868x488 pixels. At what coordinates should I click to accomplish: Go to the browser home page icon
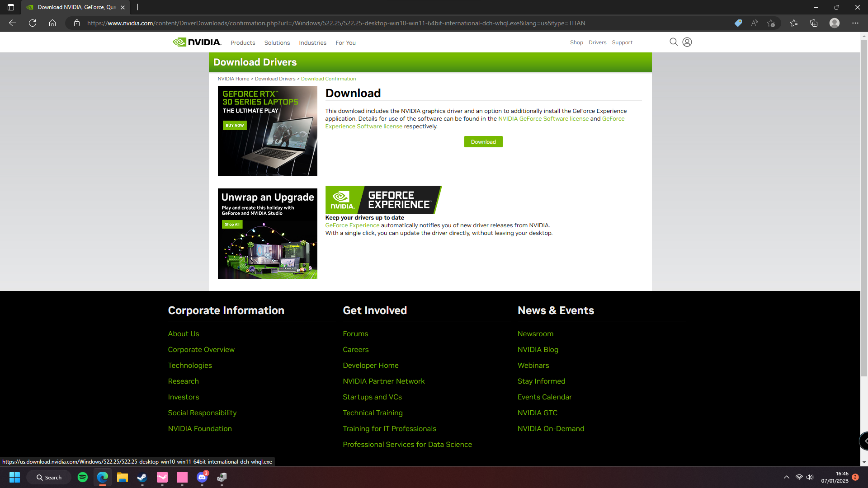coord(52,23)
